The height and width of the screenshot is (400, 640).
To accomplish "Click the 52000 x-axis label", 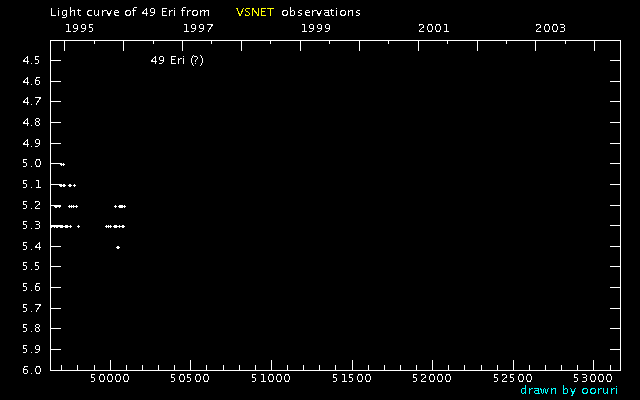I will (x=432, y=380).
